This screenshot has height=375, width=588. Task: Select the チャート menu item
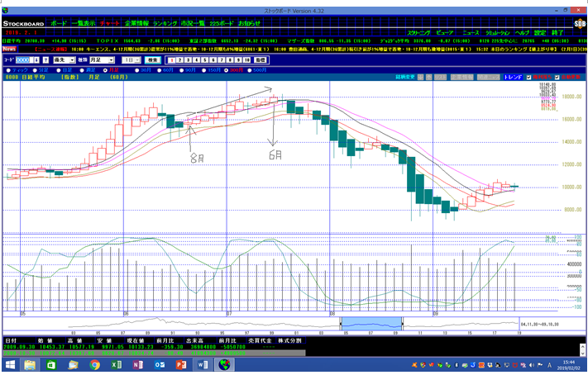pos(109,23)
